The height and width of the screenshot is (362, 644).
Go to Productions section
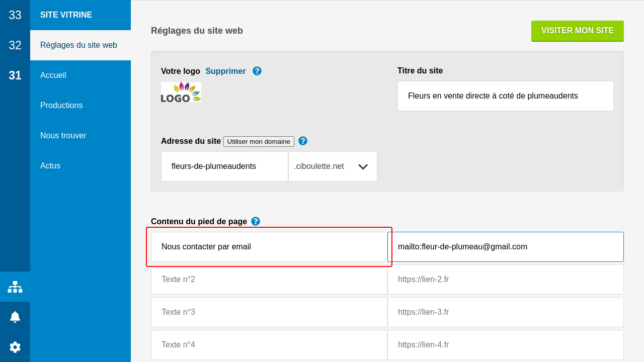[61, 106]
